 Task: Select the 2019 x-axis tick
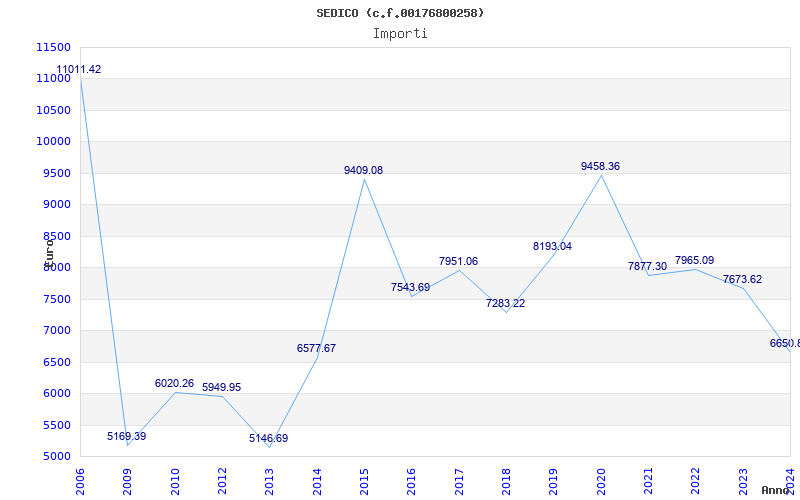point(554,481)
